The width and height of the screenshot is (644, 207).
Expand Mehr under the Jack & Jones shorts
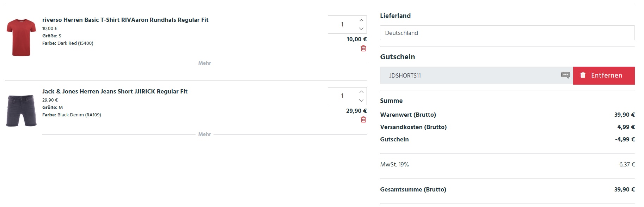pyautogui.click(x=204, y=134)
